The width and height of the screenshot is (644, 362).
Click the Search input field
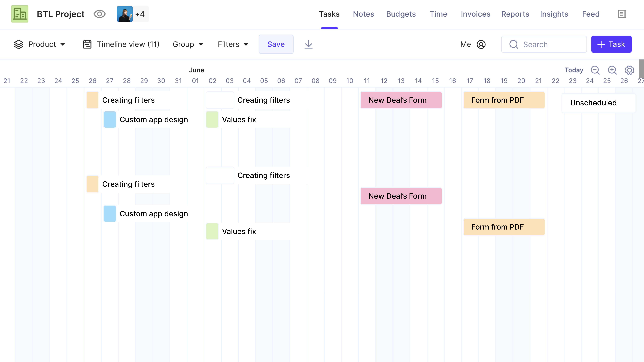click(x=544, y=44)
